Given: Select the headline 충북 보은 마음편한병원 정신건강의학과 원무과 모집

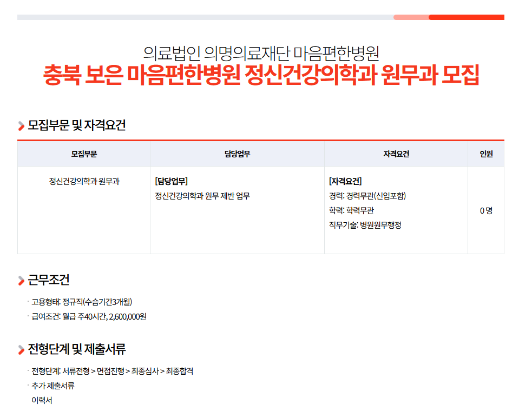Looking at the screenshot, I should coord(261,75).
